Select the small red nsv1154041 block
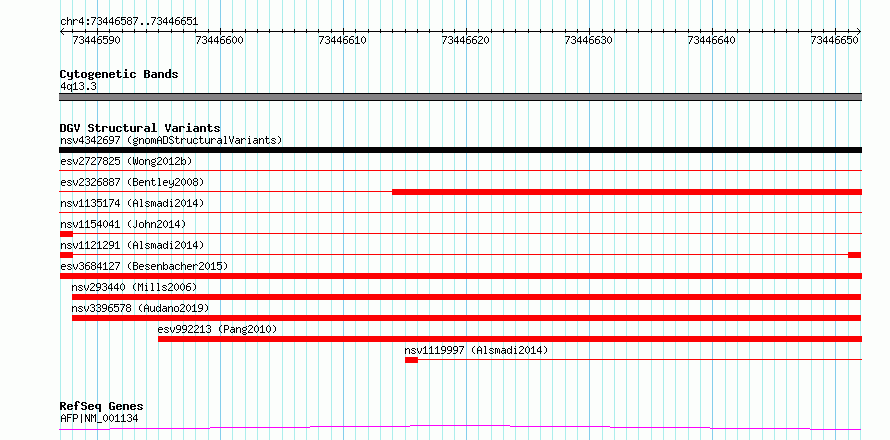Screen dimensions: 890x440 click(66, 234)
